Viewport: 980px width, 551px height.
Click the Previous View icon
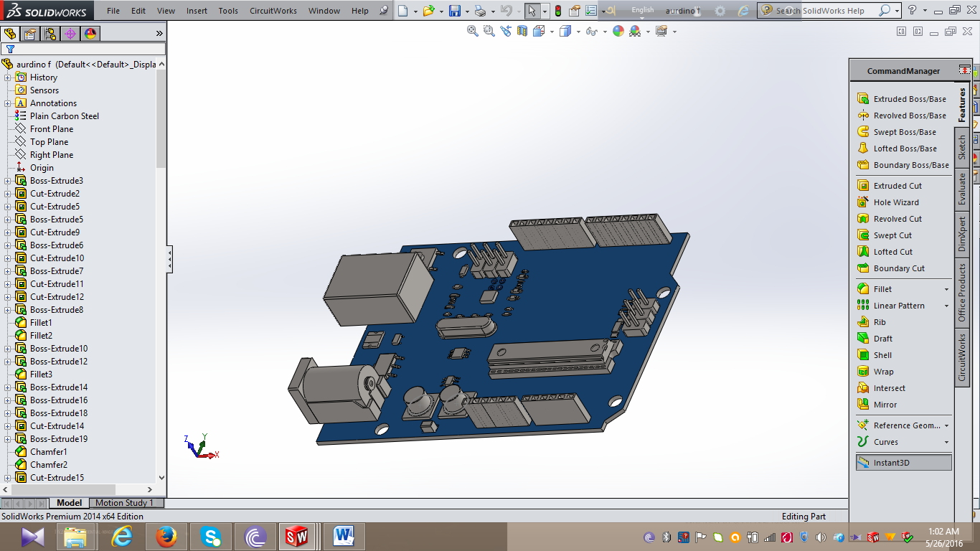point(506,31)
